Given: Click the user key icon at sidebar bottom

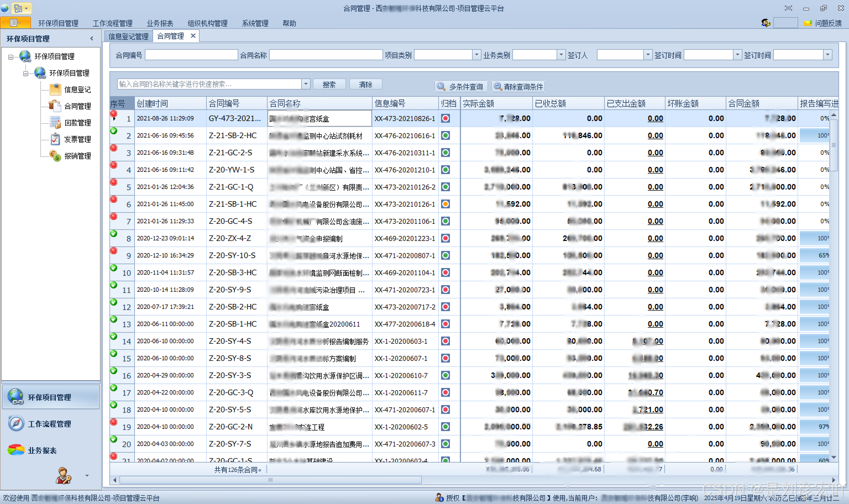Looking at the screenshot, I should click(63, 475).
